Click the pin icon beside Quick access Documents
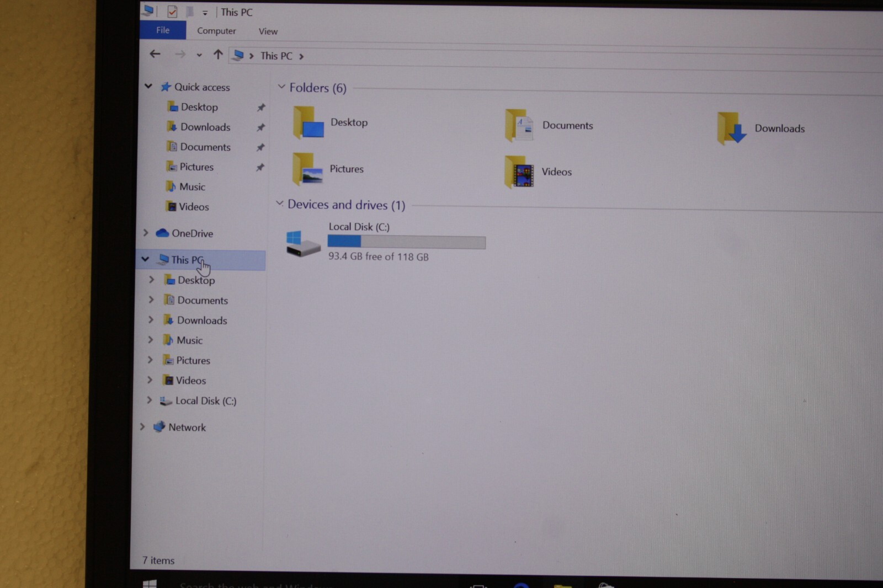883x588 pixels. coord(260,147)
